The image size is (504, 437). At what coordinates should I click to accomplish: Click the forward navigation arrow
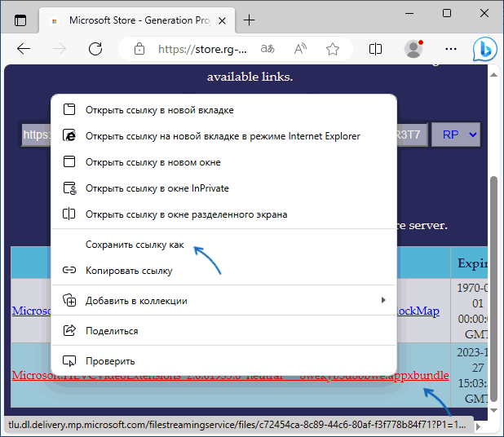click(60, 49)
